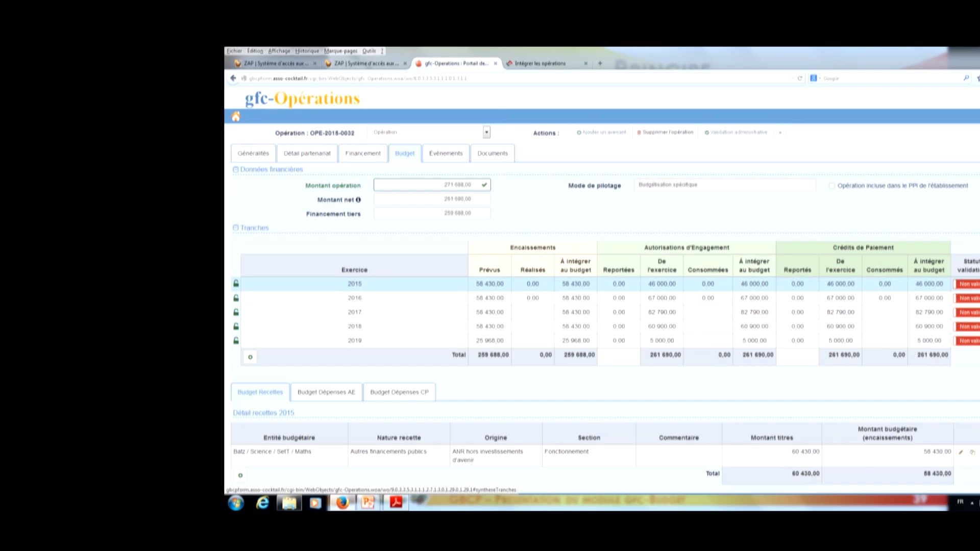Click Supprimer l'opération action link

point(667,132)
